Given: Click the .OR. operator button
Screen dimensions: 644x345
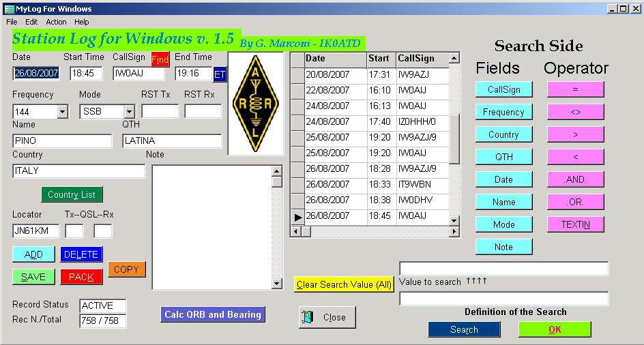Looking at the screenshot, I should [575, 202].
